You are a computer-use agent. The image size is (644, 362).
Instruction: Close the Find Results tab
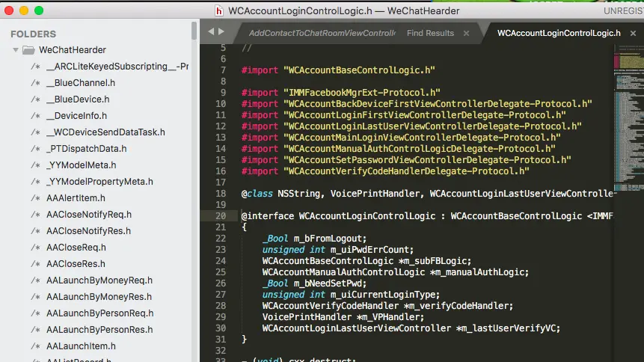tap(466, 33)
